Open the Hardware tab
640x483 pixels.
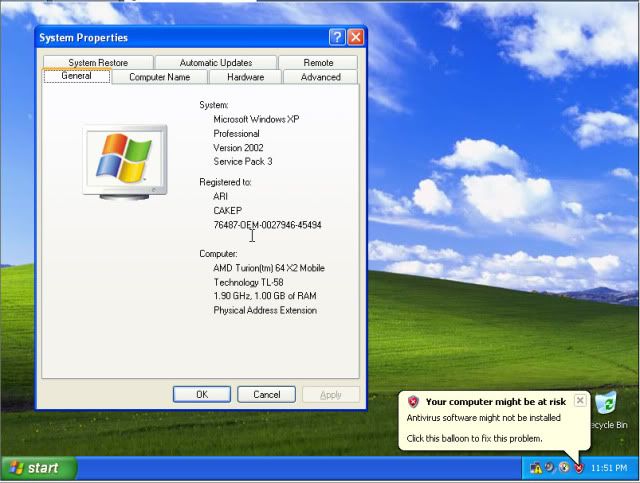click(245, 77)
